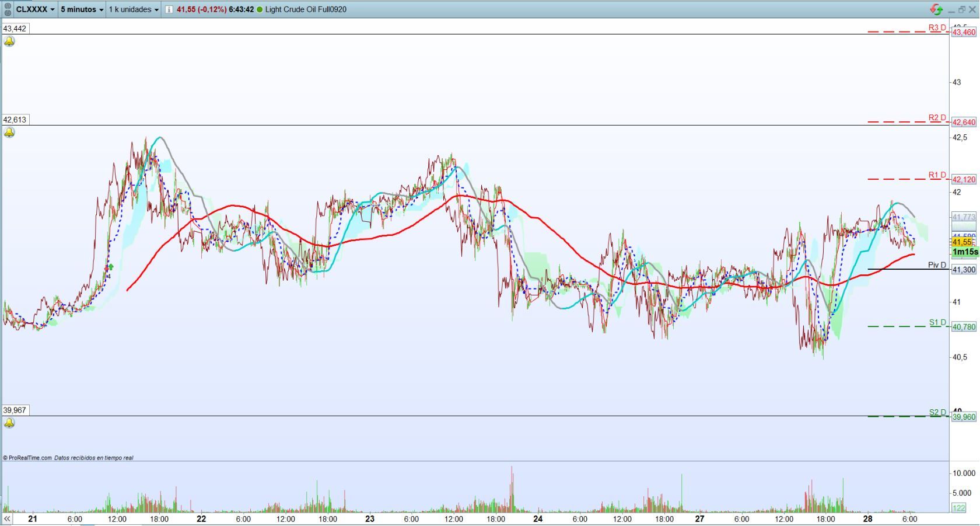Image resolution: width=980 pixels, height=526 pixels.
Task: Click the current price tag 41,55
Action: pyautogui.click(x=963, y=242)
